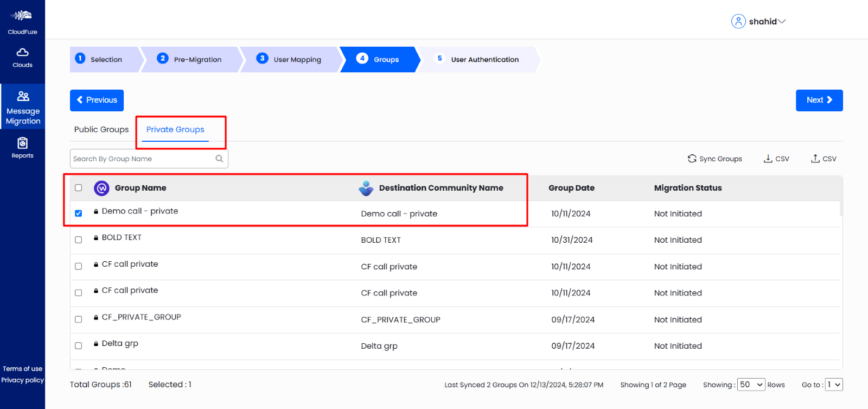Click the CSV download icon
The width and height of the screenshot is (868, 409).
[768, 159]
